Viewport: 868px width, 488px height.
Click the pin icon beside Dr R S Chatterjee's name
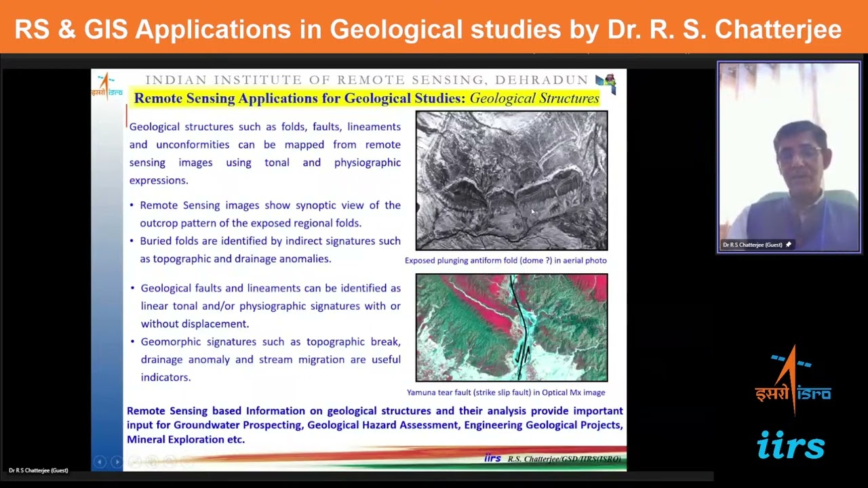pyautogui.click(x=788, y=245)
